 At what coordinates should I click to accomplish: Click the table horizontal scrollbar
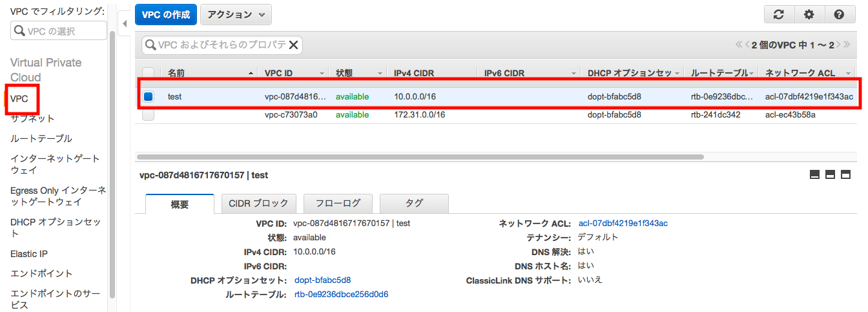(x=420, y=156)
